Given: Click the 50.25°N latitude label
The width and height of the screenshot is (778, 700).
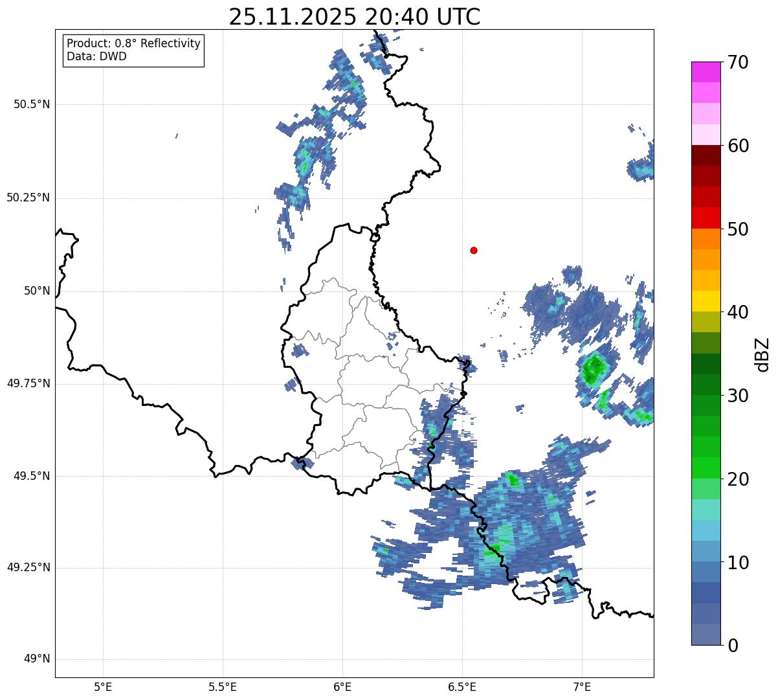Looking at the screenshot, I should point(28,198).
